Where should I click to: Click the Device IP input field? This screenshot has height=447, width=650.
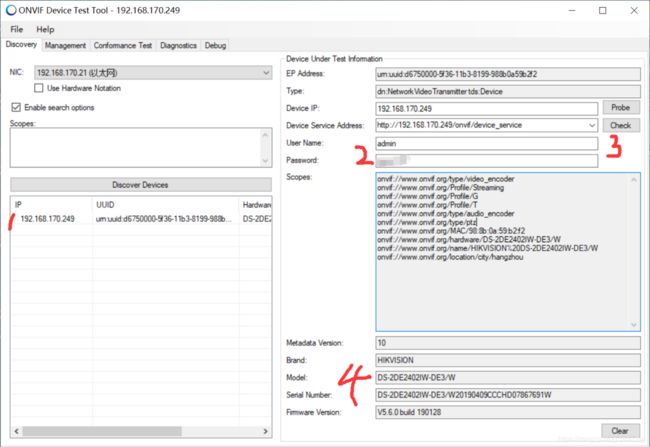pos(487,109)
